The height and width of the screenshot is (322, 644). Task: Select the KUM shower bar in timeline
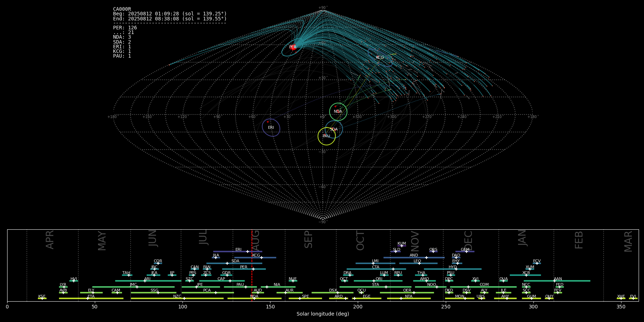pyautogui.click(x=402, y=246)
